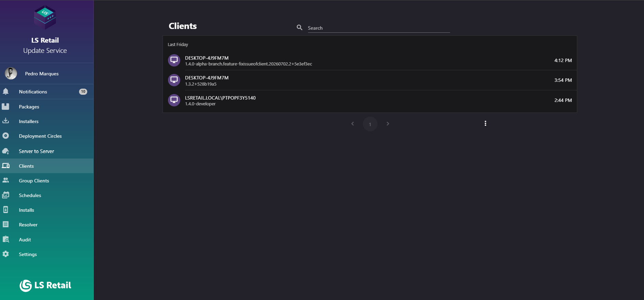Go to next page chevron
644x300 pixels.
tap(388, 124)
